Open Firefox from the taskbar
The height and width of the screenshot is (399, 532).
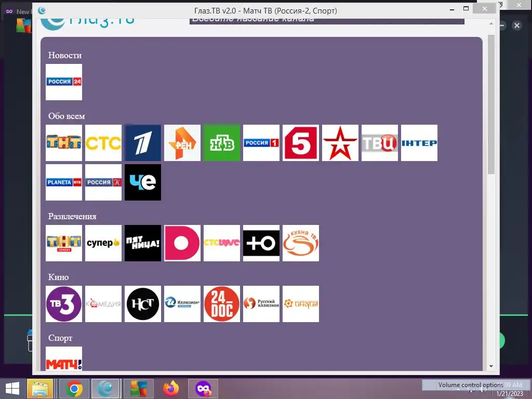pyautogui.click(x=171, y=389)
